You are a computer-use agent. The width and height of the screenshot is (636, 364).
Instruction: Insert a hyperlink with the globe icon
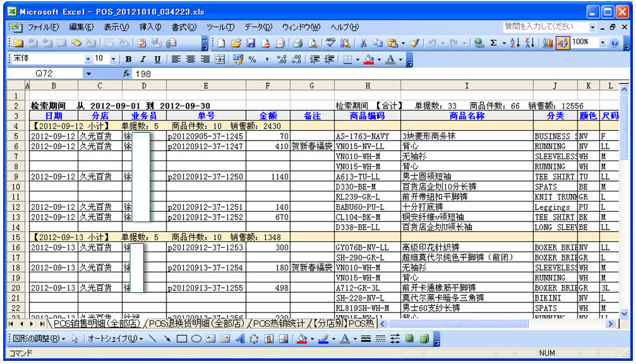coord(479,43)
